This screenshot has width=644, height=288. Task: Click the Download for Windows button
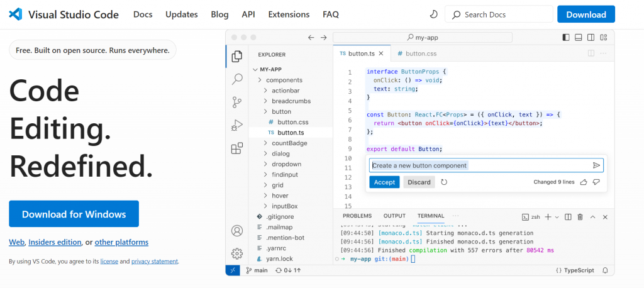click(x=74, y=214)
